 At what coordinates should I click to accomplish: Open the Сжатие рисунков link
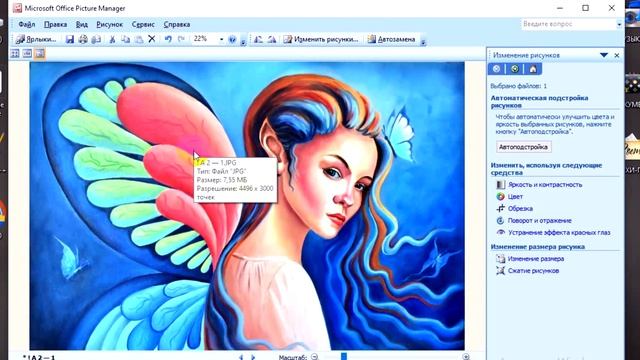click(x=533, y=271)
